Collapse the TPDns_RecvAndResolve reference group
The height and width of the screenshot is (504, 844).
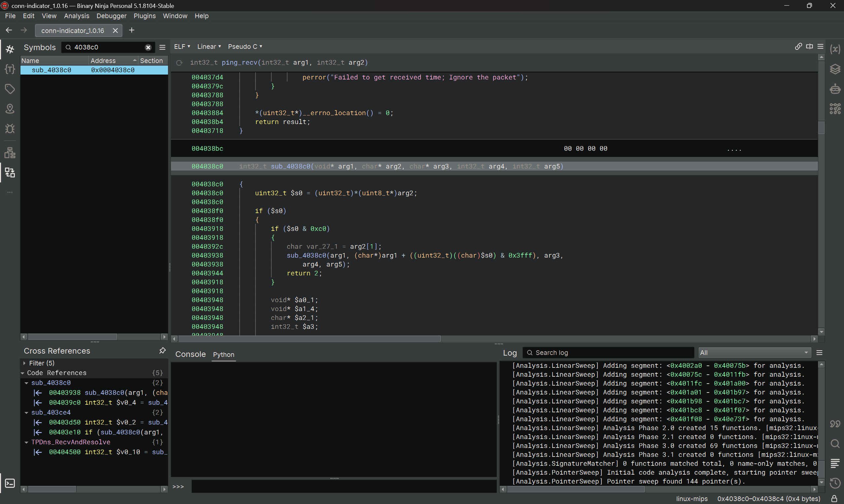26,442
